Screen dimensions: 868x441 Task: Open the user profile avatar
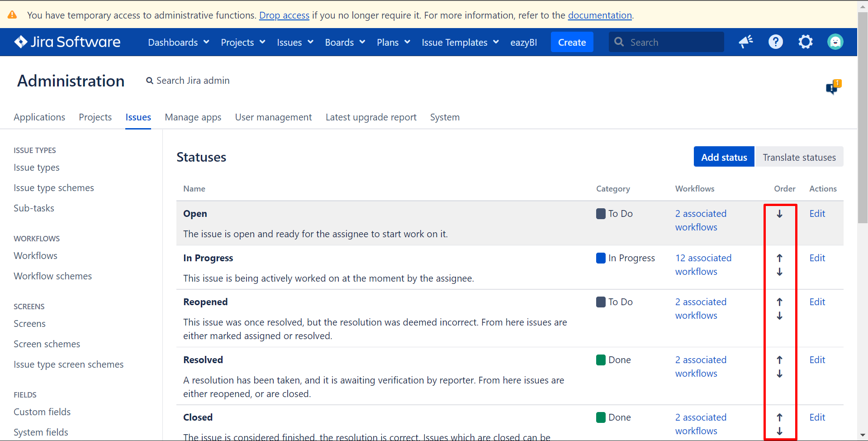coord(835,42)
